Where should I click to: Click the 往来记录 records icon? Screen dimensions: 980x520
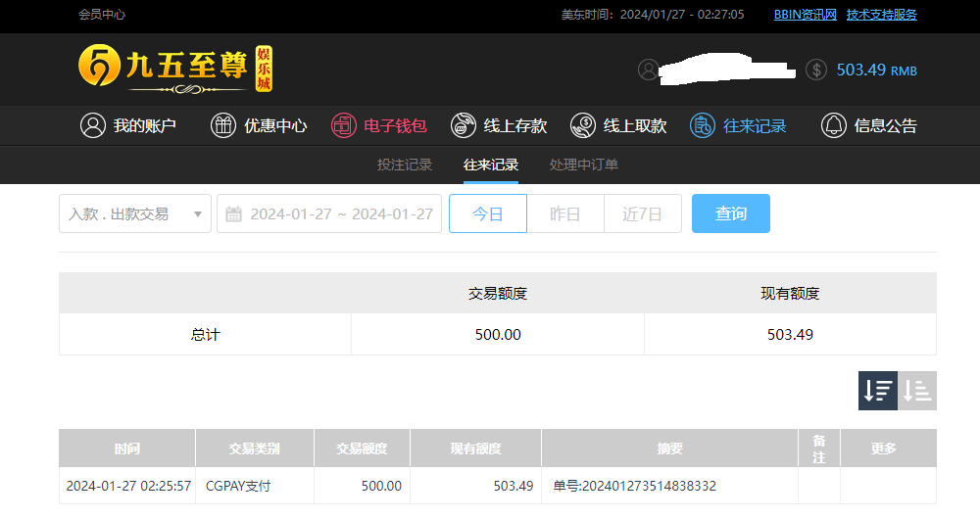pyautogui.click(x=703, y=125)
